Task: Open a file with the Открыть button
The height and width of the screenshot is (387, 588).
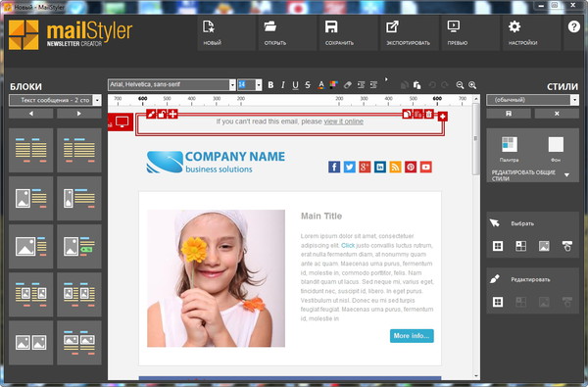Action: 287,33
